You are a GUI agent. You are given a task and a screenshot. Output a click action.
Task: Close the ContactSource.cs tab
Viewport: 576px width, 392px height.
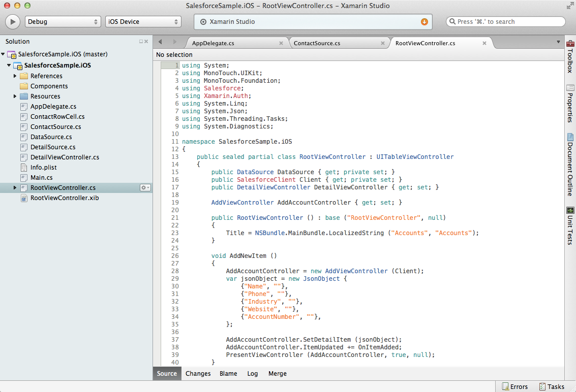click(x=383, y=43)
